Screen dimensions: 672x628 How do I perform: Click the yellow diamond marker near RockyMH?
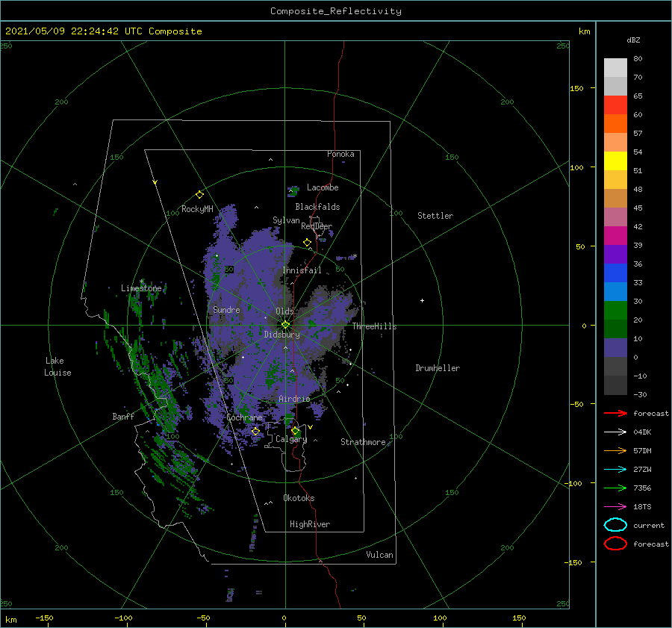tap(199, 195)
